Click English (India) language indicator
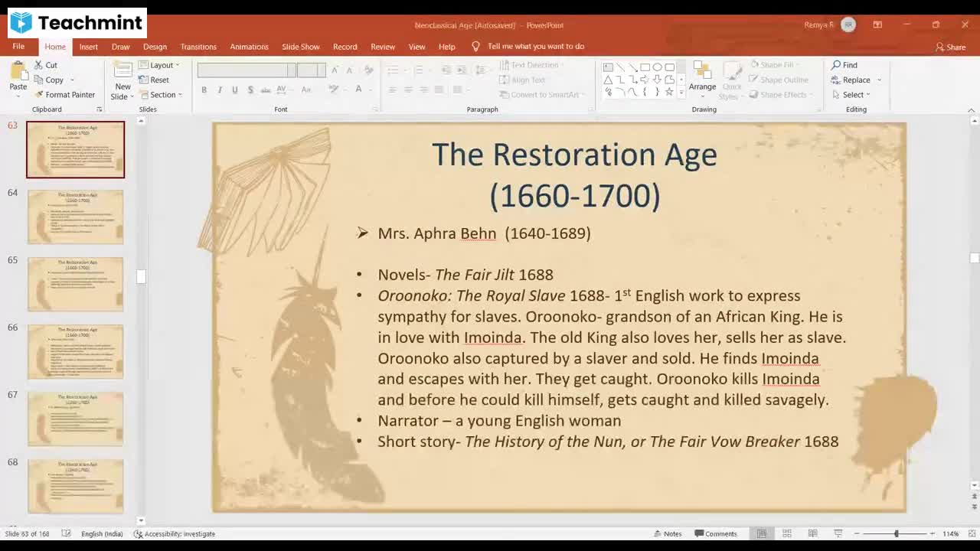Image resolution: width=980 pixels, height=551 pixels. (102, 533)
